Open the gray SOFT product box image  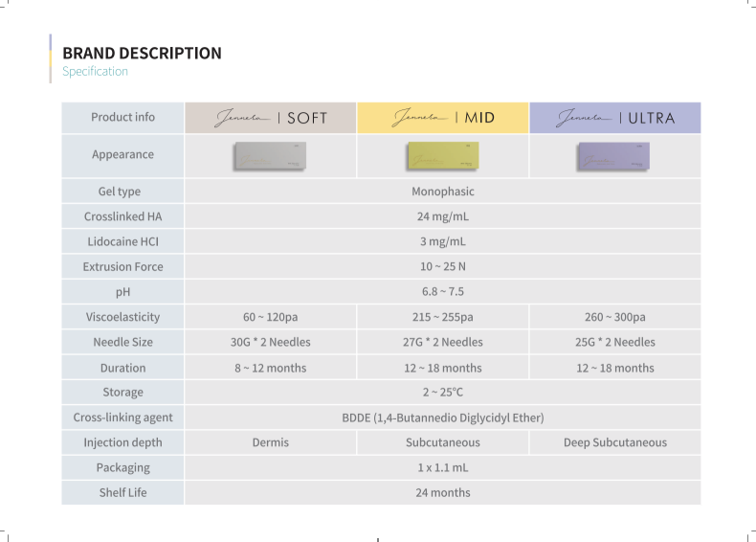pyautogui.click(x=271, y=155)
